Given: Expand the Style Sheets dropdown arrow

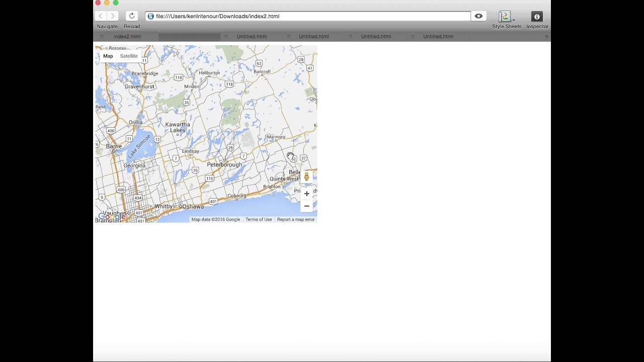Looking at the screenshot, I should [x=514, y=21].
